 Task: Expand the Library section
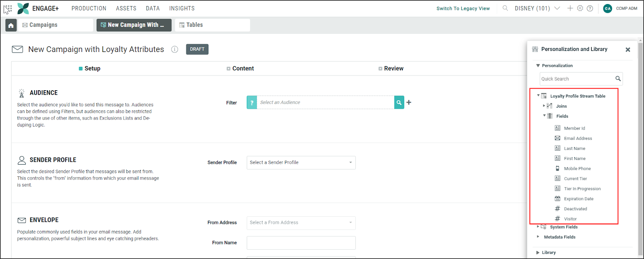[538, 253]
